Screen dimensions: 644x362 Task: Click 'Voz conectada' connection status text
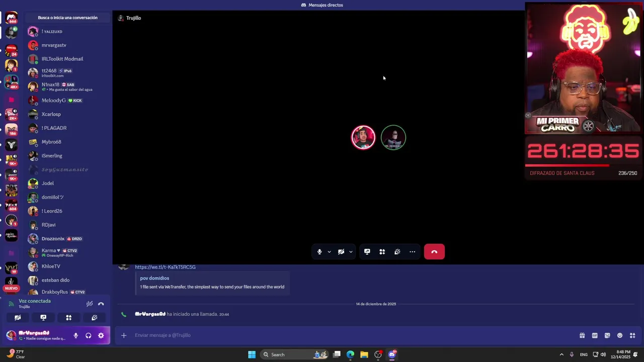pos(35,301)
